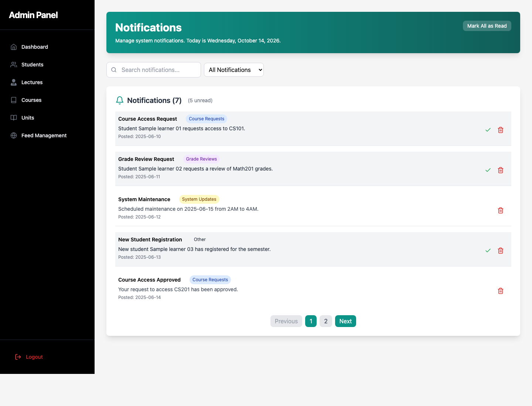Click message about Math201 grades review
Viewport: 532px width, 406px height.
click(x=195, y=169)
